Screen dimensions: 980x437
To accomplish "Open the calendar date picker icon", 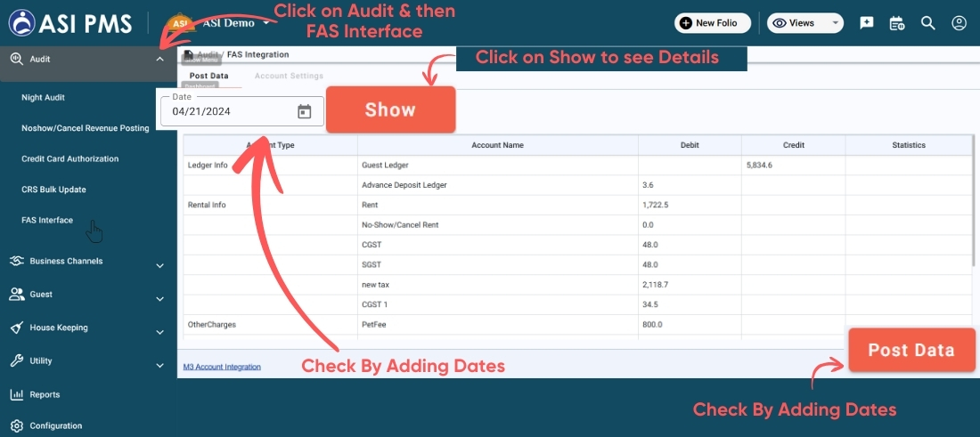I will tap(304, 111).
